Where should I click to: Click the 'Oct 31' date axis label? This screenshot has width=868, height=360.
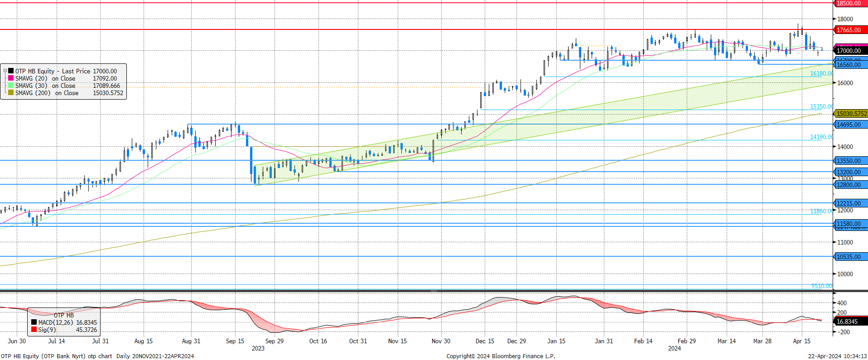[358, 341]
